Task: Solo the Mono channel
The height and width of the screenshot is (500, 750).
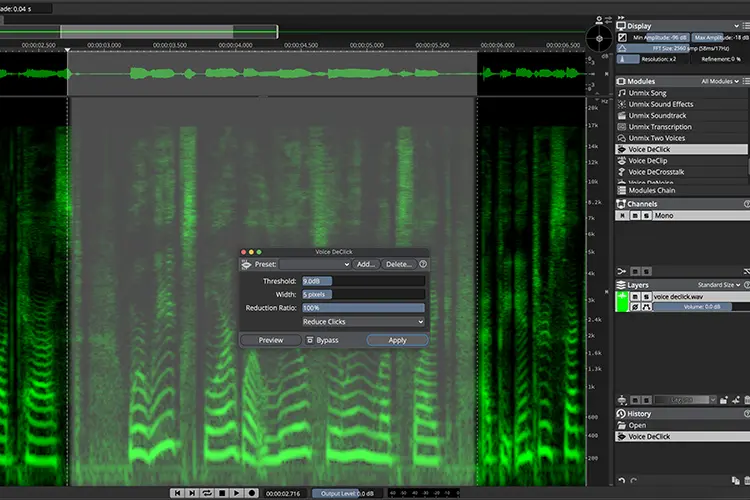Action: tap(646, 216)
